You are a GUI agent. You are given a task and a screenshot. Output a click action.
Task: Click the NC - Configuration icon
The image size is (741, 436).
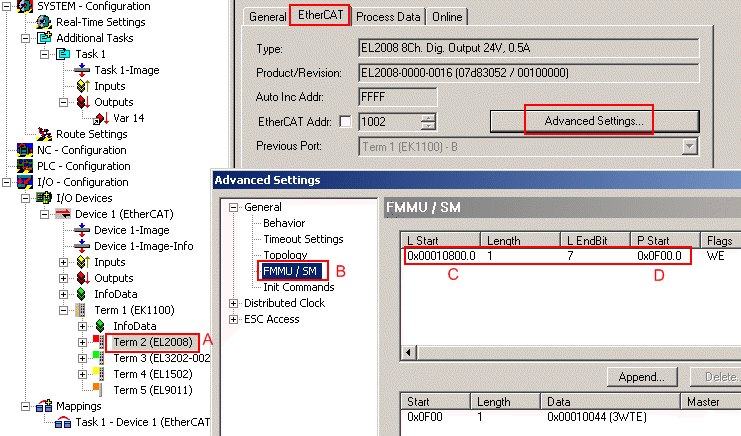point(25,150)
